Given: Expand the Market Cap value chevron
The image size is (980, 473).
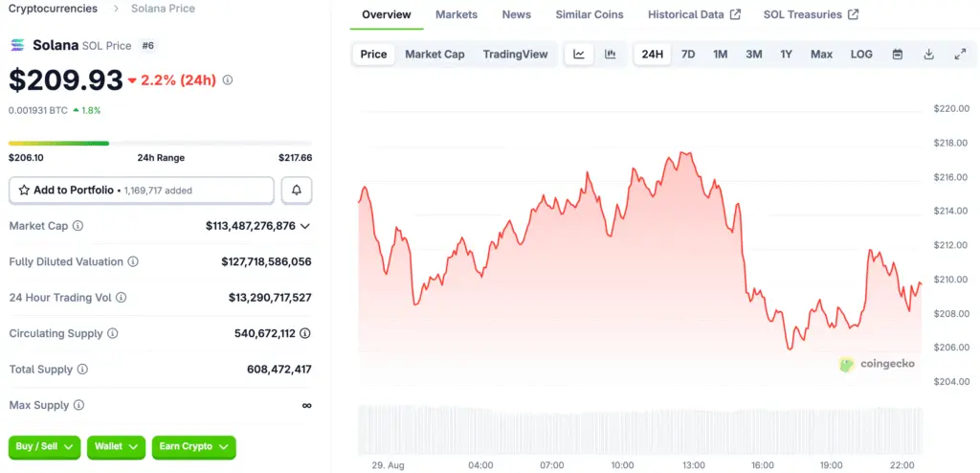Looking at the screenshot, I should pos(305,226).
